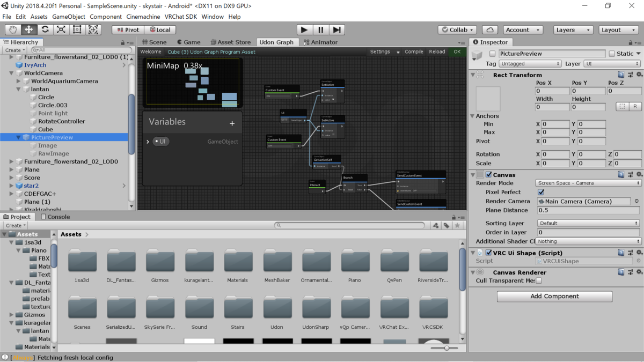Open Rect Transform help reference icon

(x=621, y=75)
